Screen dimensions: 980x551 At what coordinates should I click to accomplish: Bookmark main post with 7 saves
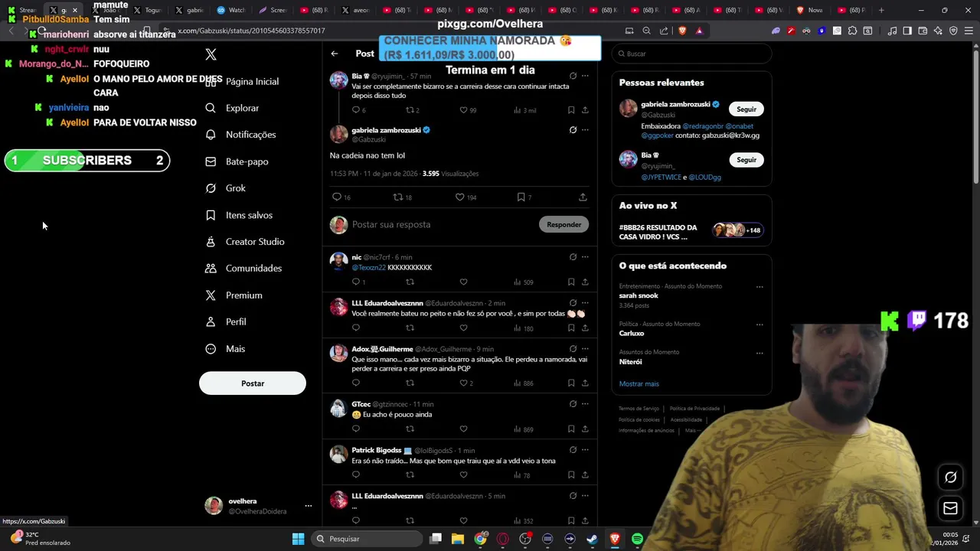coord(521,197)
